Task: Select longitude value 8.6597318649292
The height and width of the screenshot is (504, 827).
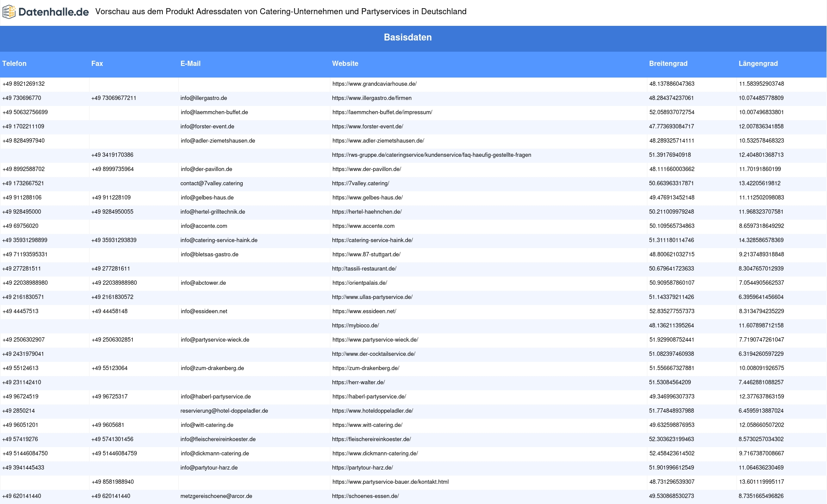Action: 762,226
